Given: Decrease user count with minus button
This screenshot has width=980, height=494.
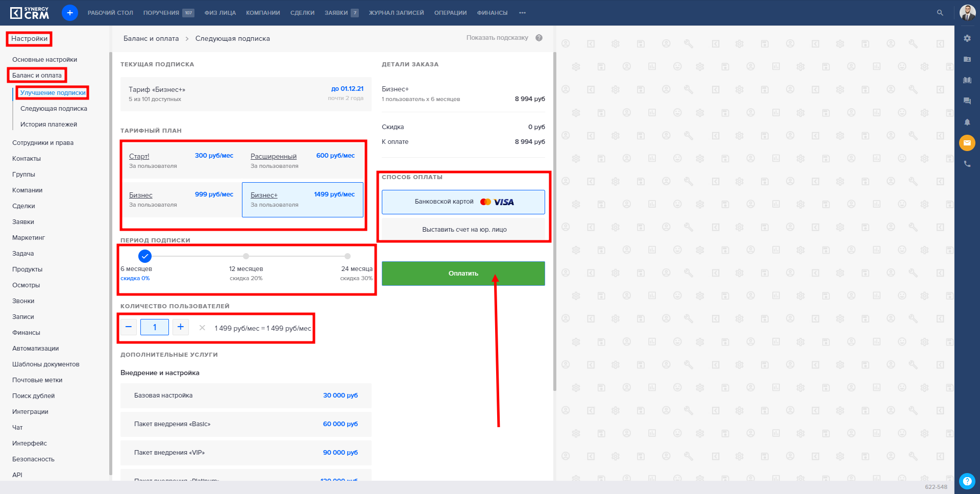Looking at the screenshot, I should click(129, 327).
